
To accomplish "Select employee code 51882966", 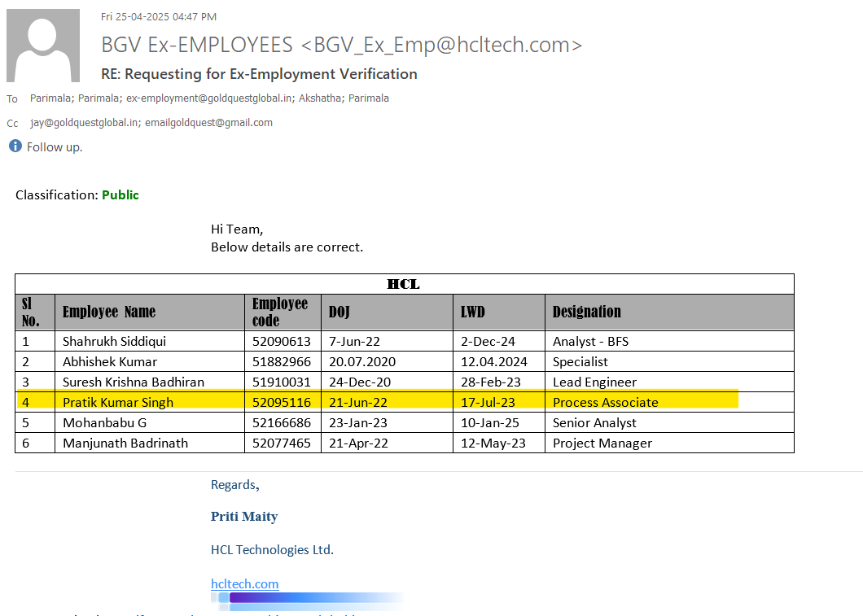I will point(281,362).
